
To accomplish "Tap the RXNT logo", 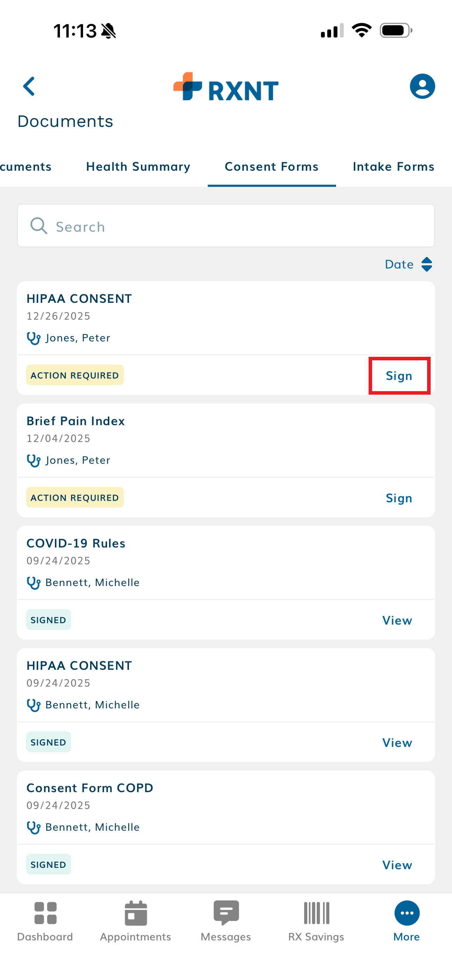I will [226, 87].
